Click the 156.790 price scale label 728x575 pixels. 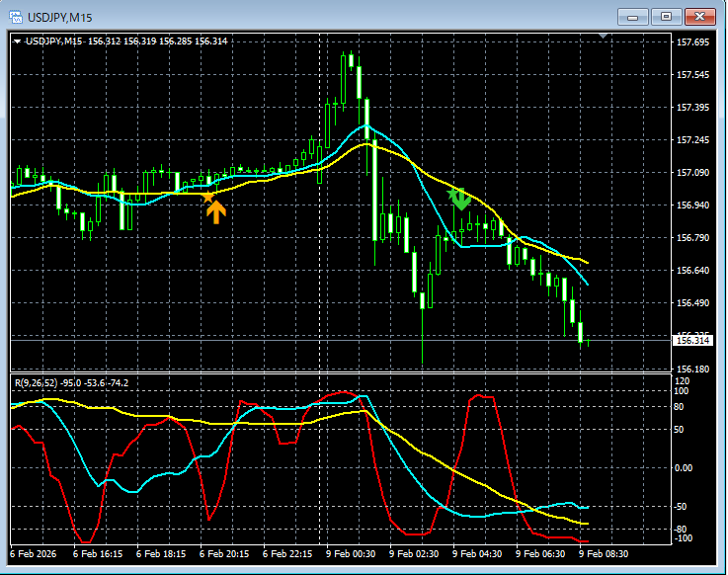[692, 238]
